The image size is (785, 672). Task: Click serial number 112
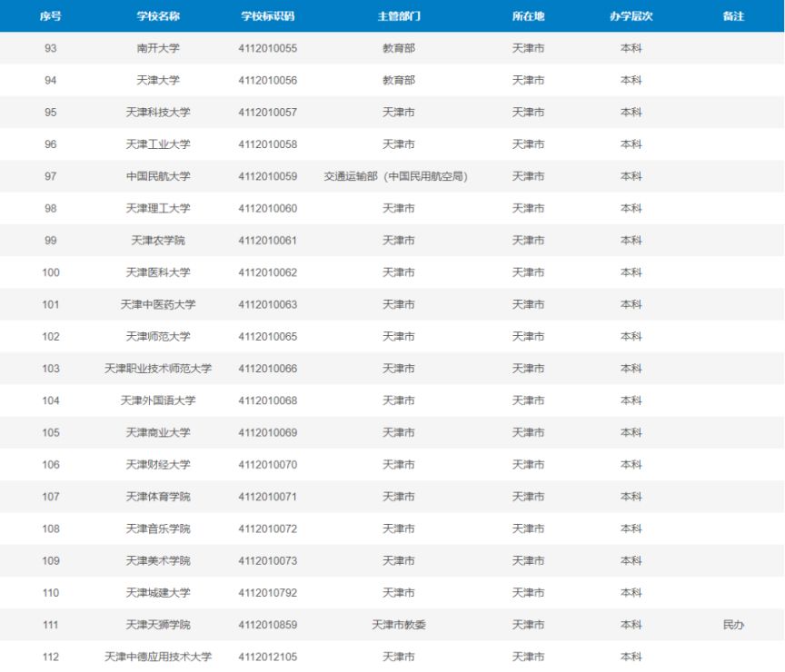click(51, 657)
